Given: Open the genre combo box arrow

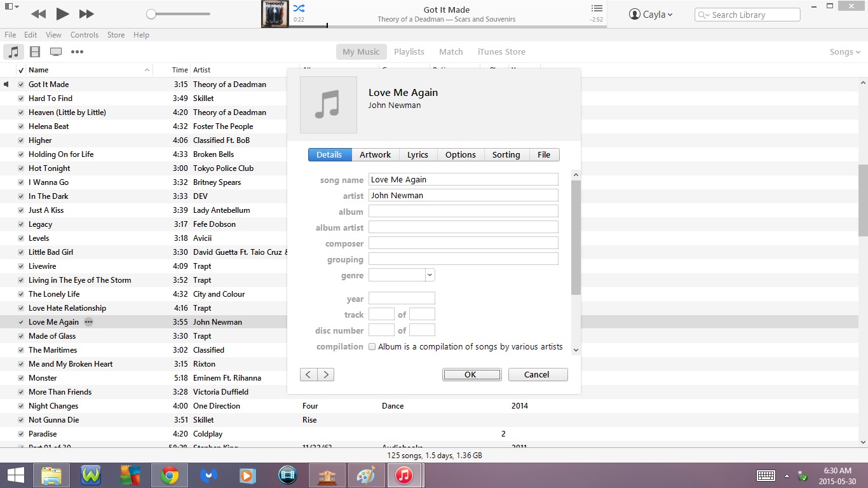Looking at the screenshot, I should (x=430, y=275).
